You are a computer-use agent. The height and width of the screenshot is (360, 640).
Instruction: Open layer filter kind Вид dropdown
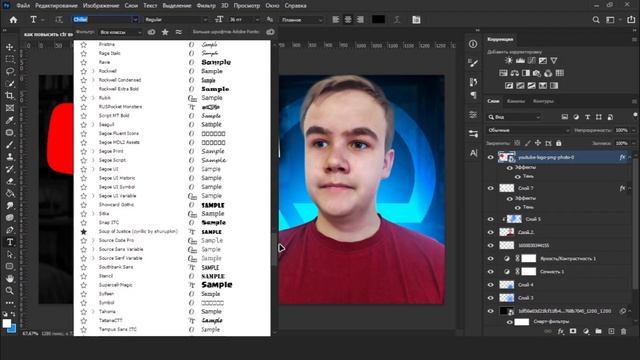click(x=514, y=117)
